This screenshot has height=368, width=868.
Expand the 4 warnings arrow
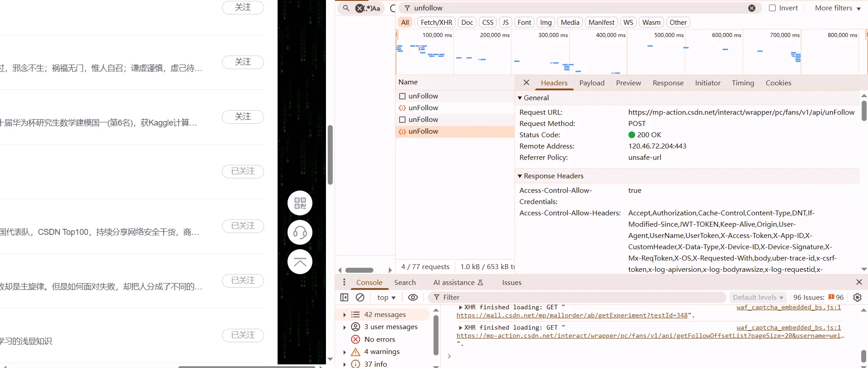pyautogui.click(x=344, y=352)
